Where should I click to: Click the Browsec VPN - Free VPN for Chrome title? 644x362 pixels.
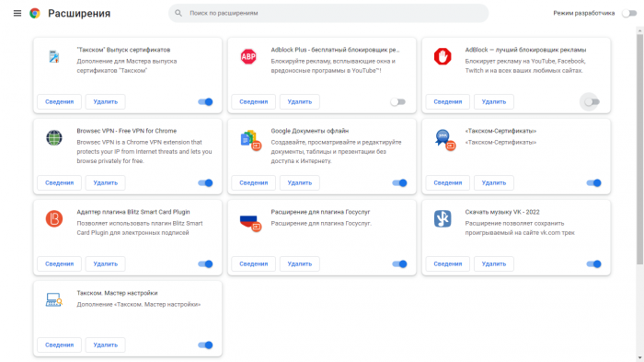tap(127, 131)
